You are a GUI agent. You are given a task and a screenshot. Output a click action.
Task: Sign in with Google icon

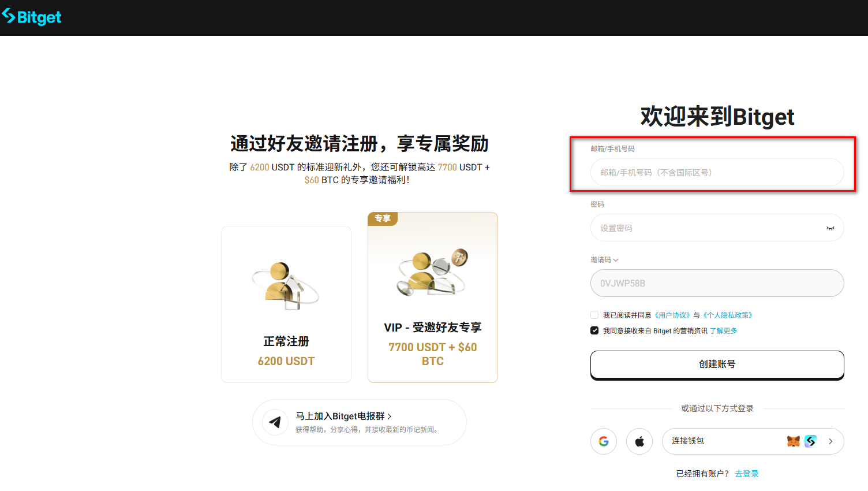[x=604, y=441]
